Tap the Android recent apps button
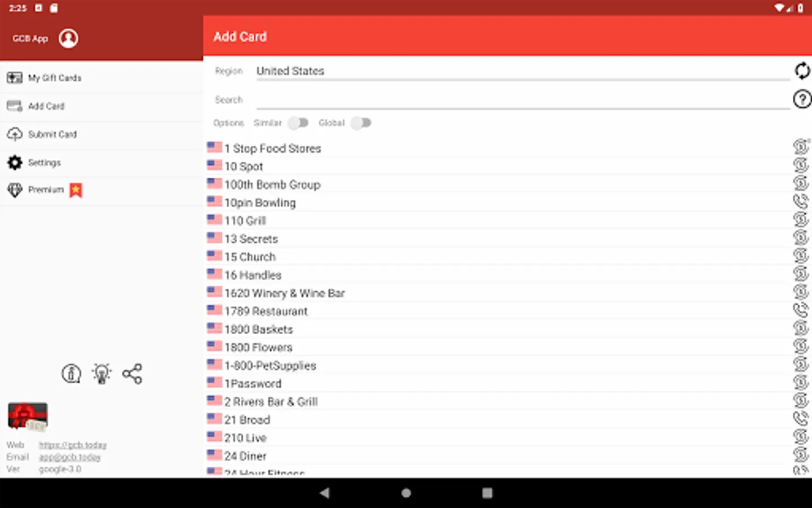The height and width of the screenshot is (508, 812). pos(487,493)
